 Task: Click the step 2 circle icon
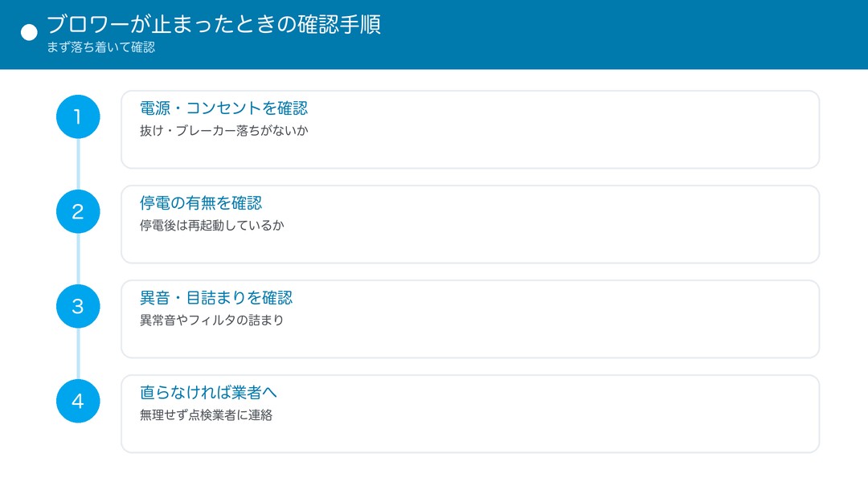click(x=78, y=211)
